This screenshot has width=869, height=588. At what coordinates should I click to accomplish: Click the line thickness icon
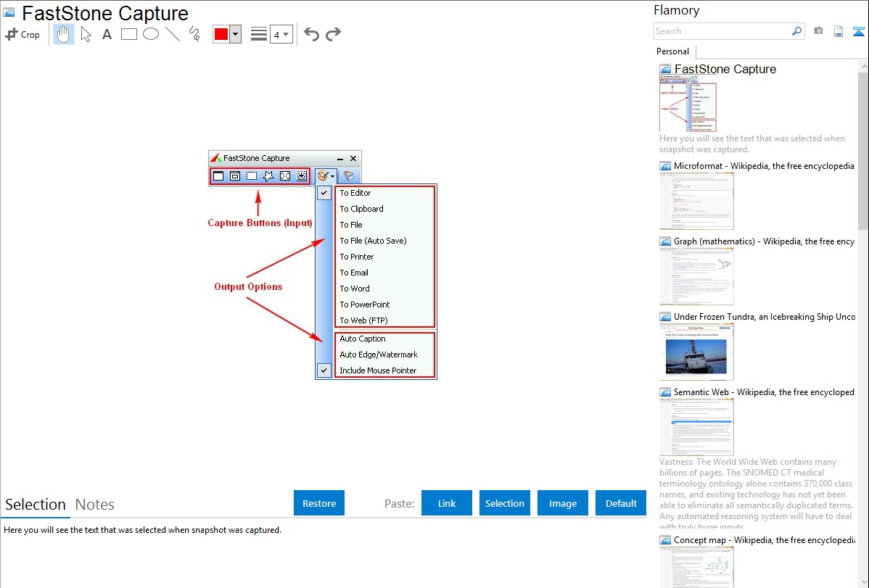point(259,34)
